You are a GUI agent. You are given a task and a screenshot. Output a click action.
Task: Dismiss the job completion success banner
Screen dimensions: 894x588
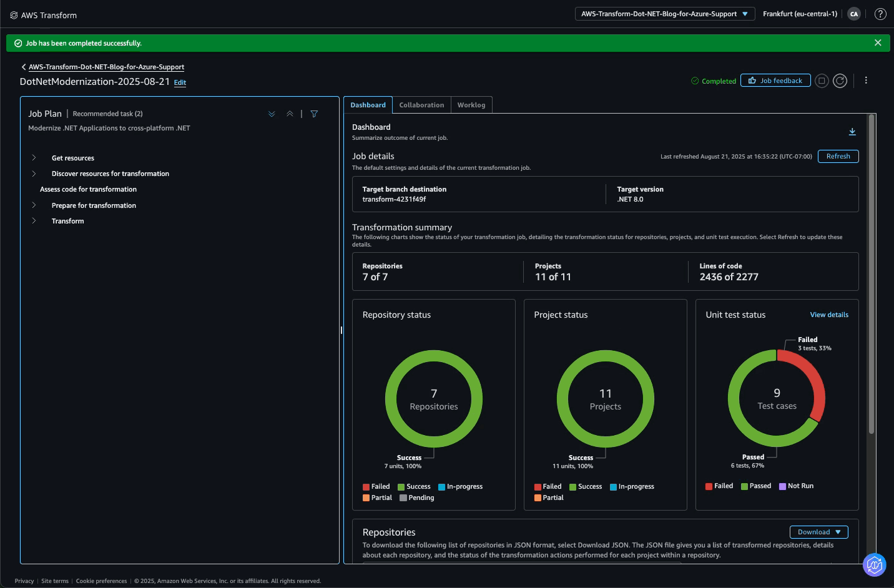coord(878,42)
